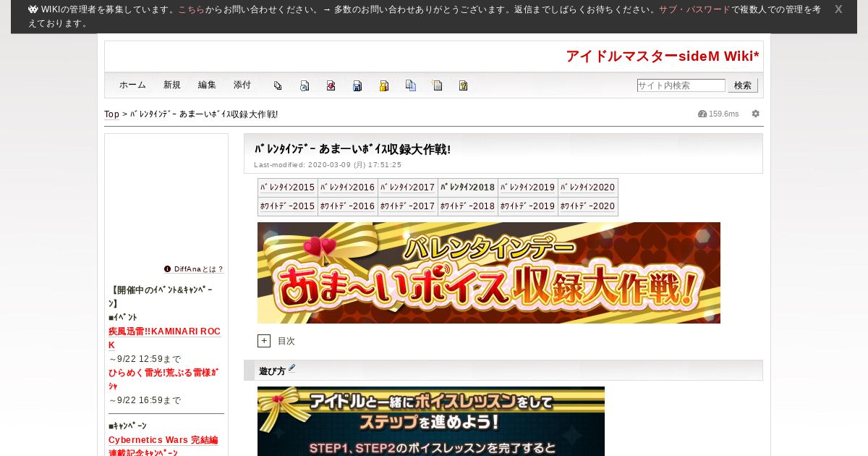Click the 159.6ms load time text

pyautogui.click(x=723, y=114)
